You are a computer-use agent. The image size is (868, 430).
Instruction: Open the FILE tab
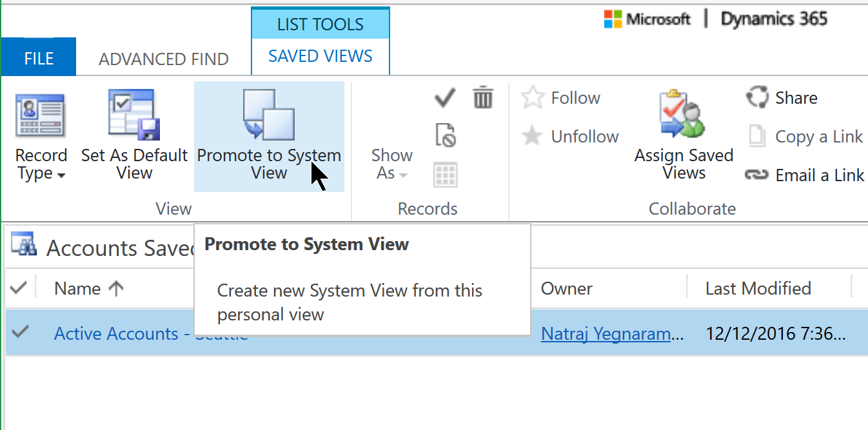pos(39,59)
